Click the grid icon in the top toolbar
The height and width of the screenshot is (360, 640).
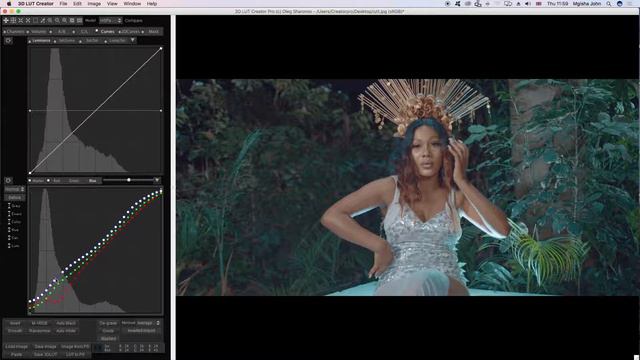pos(13,20)
